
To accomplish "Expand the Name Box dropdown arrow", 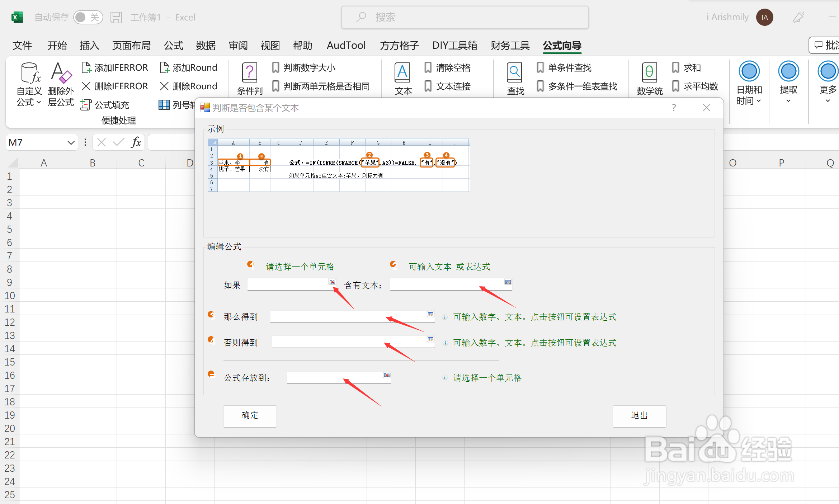I will pyautogui.click(x=71, y=143).
